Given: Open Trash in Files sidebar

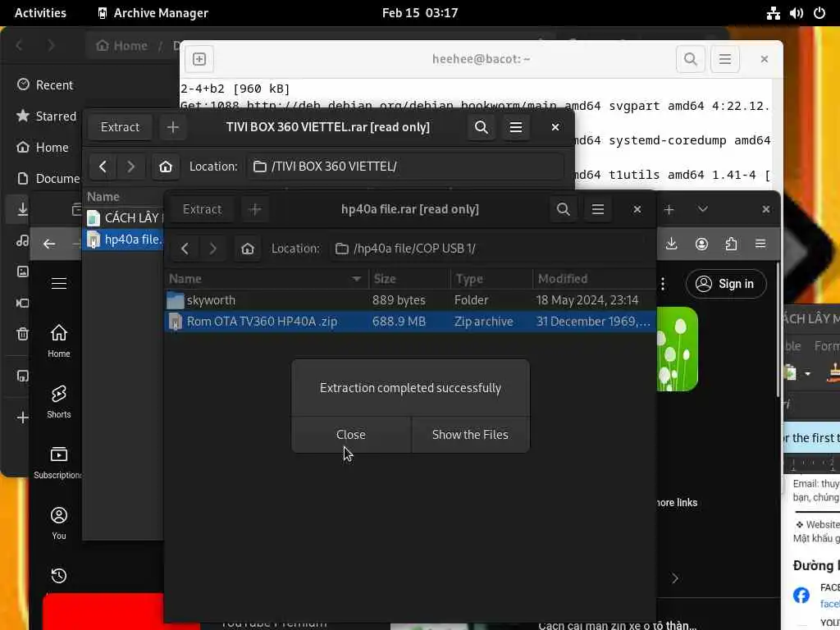Looking at the screenshot, I should [22, 335].
